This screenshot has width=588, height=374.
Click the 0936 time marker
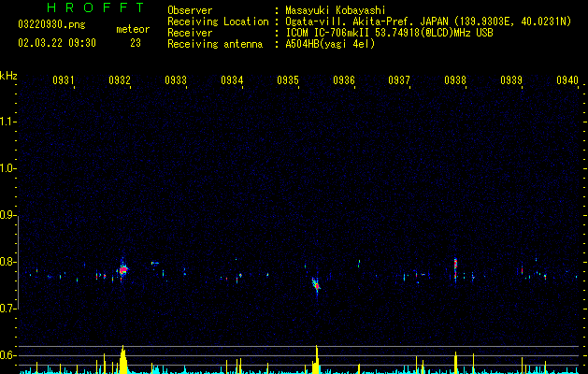(x=344, y=80)
